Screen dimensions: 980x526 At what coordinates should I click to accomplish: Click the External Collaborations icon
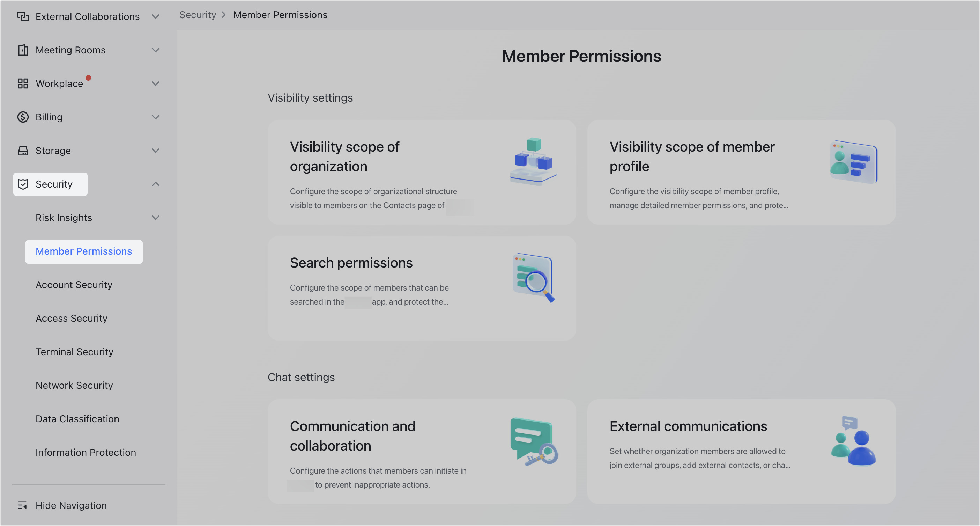[23, 16]
